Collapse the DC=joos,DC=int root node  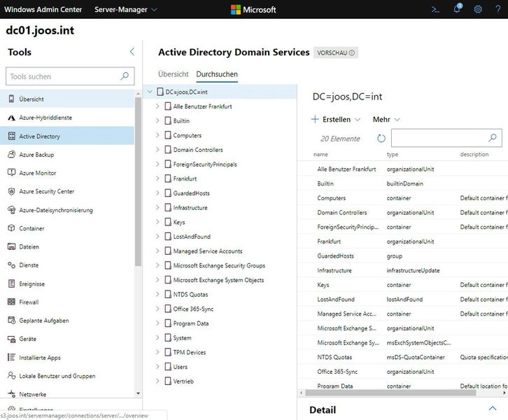pos(150,92)
